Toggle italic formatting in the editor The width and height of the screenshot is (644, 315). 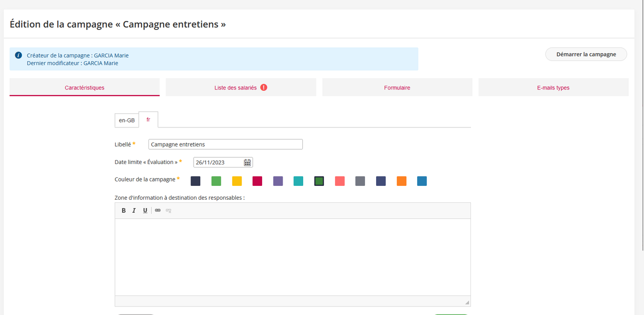point(134,210)
